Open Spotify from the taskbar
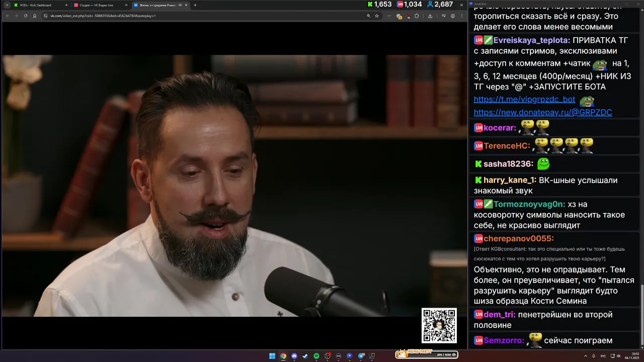Viewport: 644px width, 362px height. 316,356
